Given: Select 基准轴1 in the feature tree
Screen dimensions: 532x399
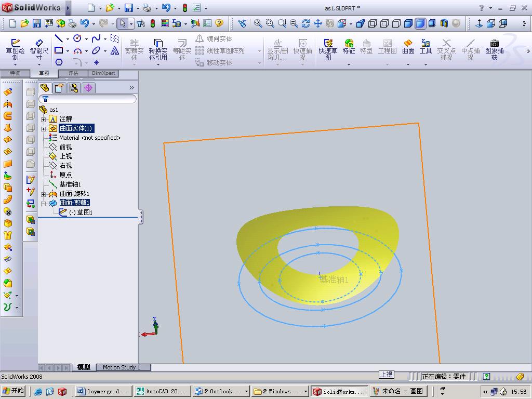Looking at the screenshot, I should click(65, 184).
